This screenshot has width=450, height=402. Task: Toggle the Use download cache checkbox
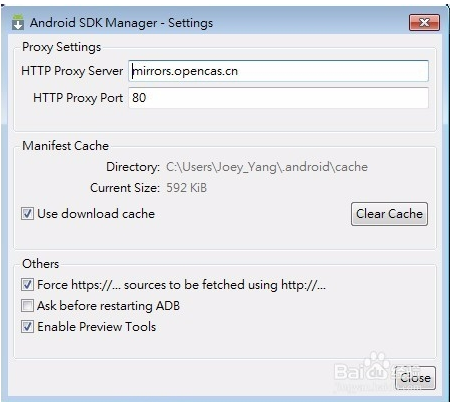click(27, 213)
